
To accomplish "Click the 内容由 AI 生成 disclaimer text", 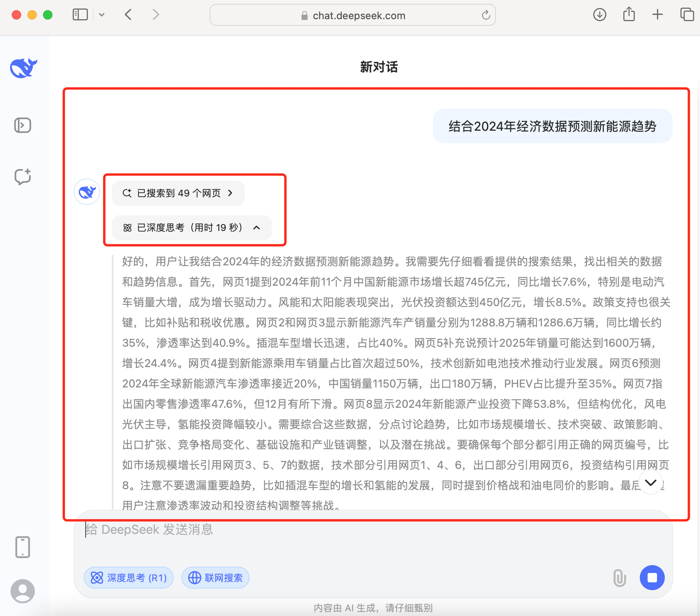I will coord(373,608).
